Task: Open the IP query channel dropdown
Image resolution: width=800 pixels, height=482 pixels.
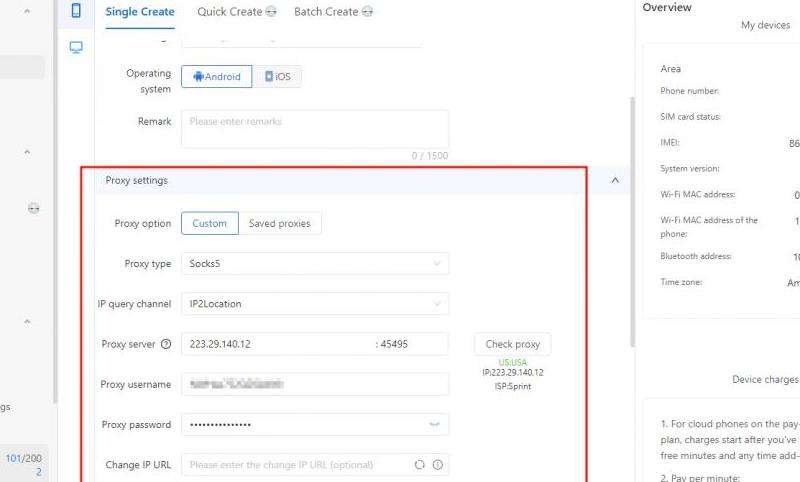Action: pos(315,304)
